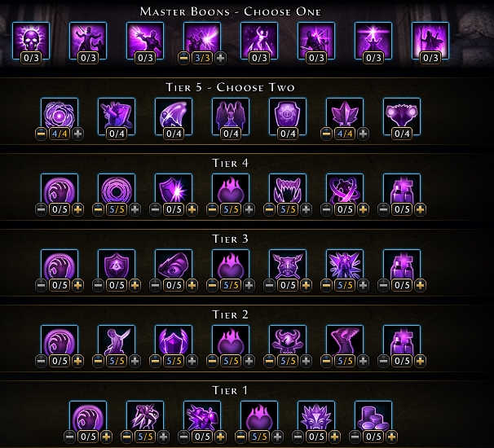Screen dimensions: 494x448
Task: Choose the eye boon icon in Tier 3
Action: pyautogui.click(x=174, y=265)
